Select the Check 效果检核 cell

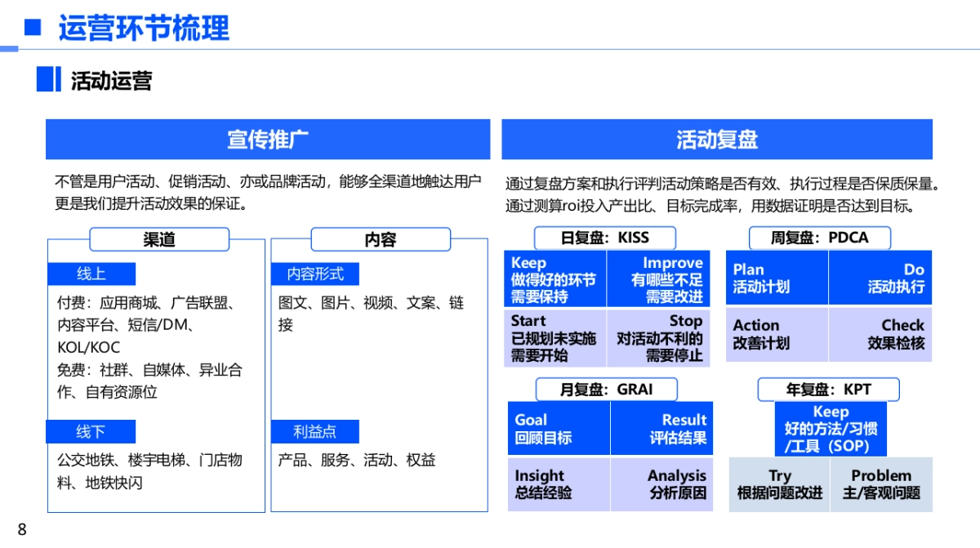tap(881, 334)
